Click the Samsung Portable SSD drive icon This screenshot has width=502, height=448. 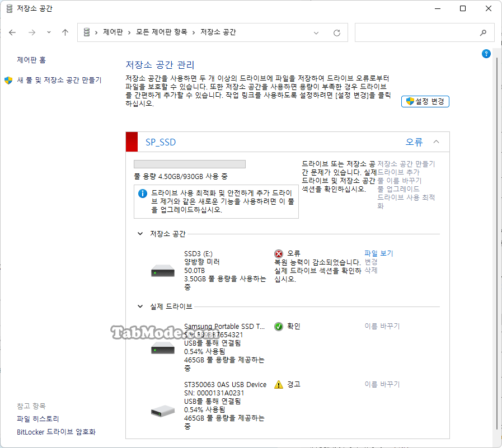[x=163, y=348]
